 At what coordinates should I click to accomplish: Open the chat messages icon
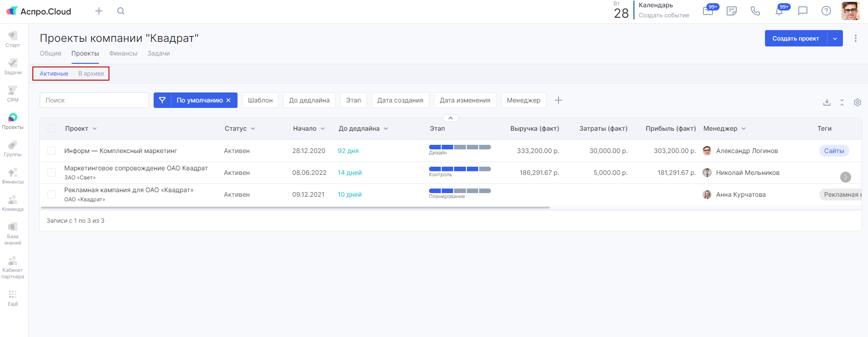(803, 11)
